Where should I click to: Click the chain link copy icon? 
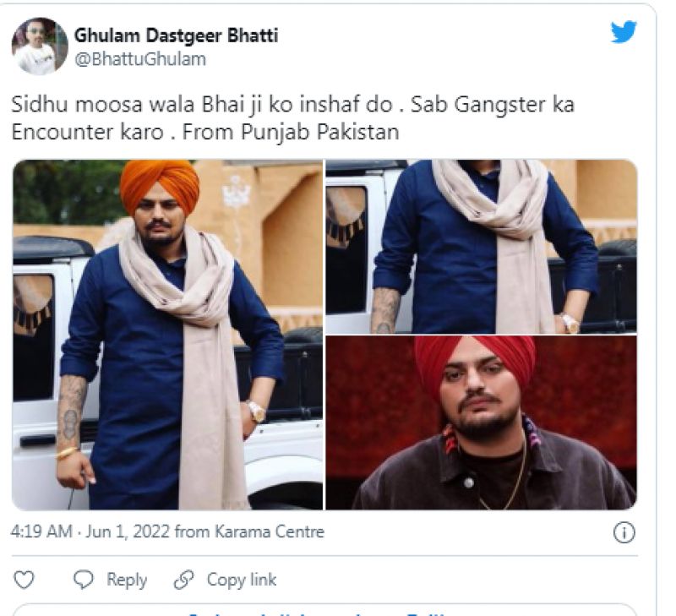pos(183,580)
